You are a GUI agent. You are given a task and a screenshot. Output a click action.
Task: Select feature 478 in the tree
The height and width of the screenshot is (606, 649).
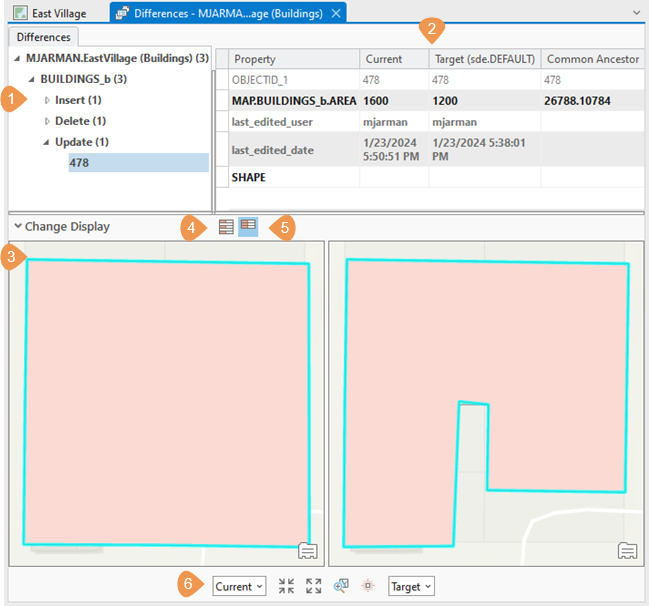click(x=81, y=162)
